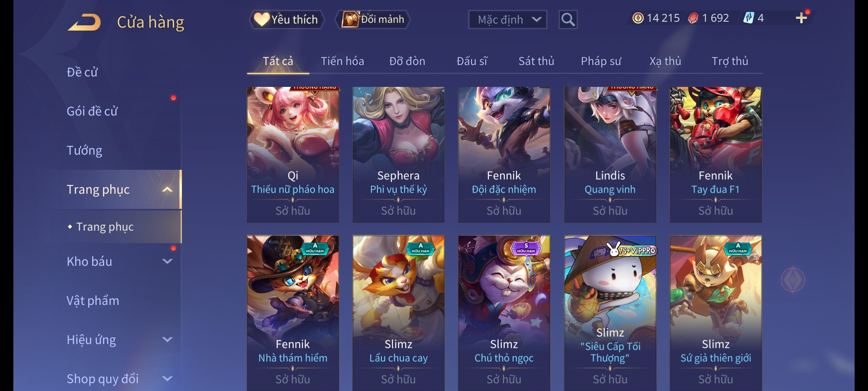Viewport: 868px width, 391px height.
Task: Open the Mặc định sort dropdown
Action: pos(507,20)
